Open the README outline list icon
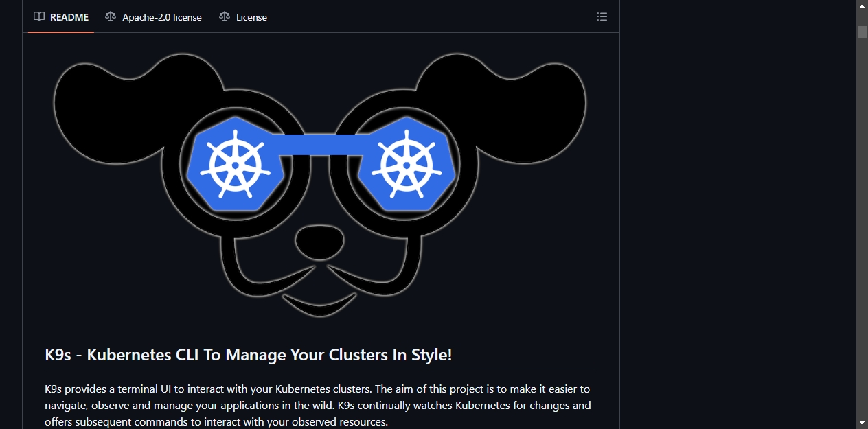This screenshot has width=868, height=429. (602, 16)
